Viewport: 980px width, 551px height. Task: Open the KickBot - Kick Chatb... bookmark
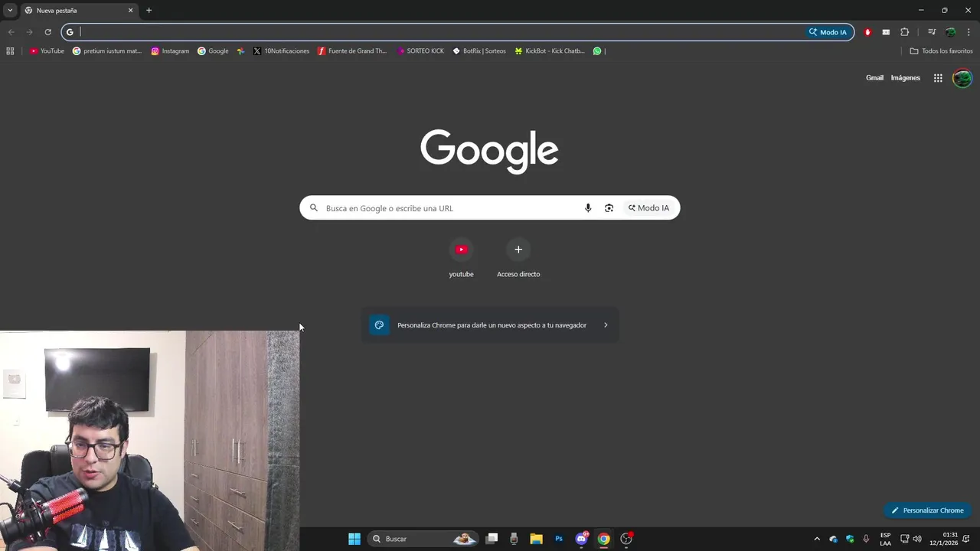coord(550,51)
